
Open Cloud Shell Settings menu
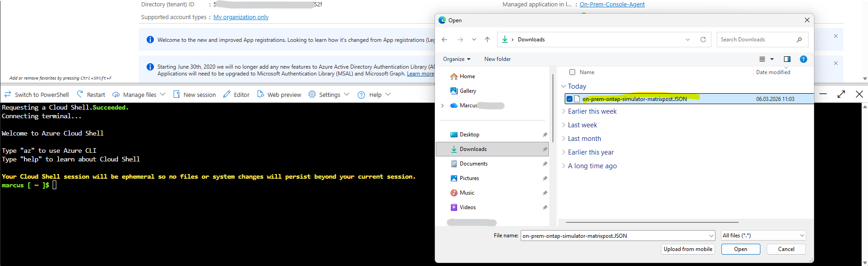[329, 95]
